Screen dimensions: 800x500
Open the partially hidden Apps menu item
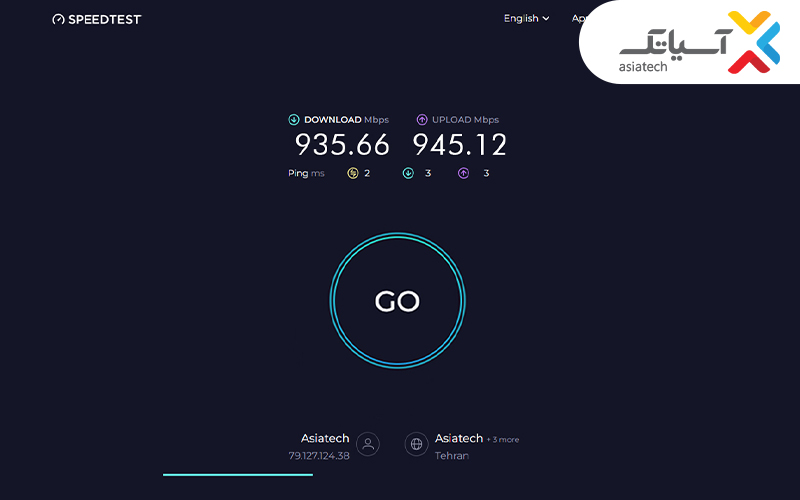point(579,18)
